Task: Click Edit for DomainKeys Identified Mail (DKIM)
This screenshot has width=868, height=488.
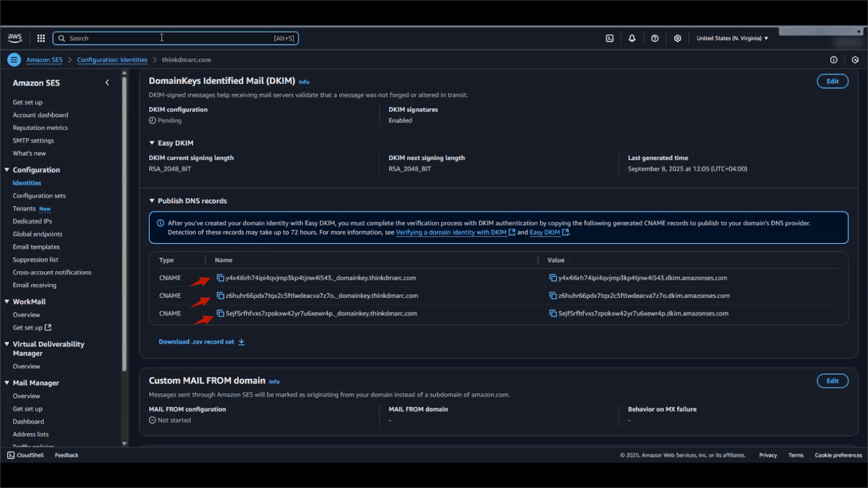Action: pos(832,81)
